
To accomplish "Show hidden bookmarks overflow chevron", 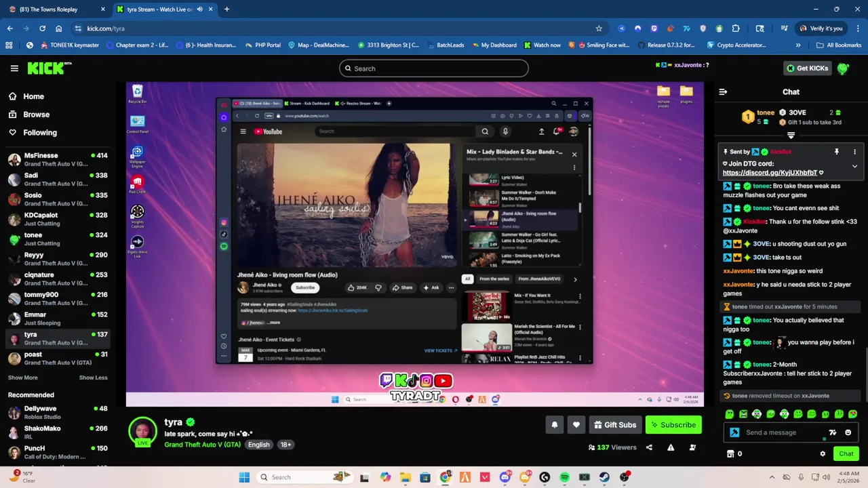I will (x=798, y=45).
